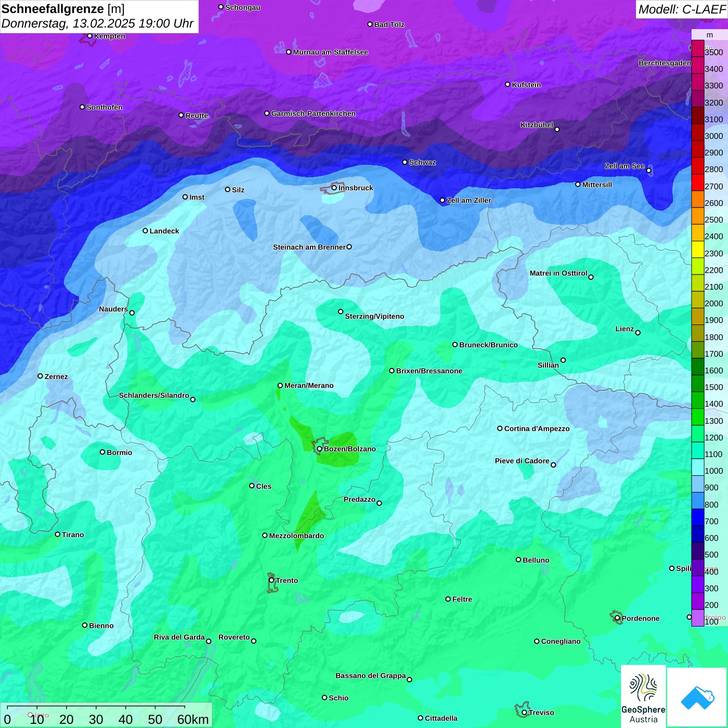Click the Lienz location dot
The height and width of the screenshot is (728, 728).
[638, 333]
